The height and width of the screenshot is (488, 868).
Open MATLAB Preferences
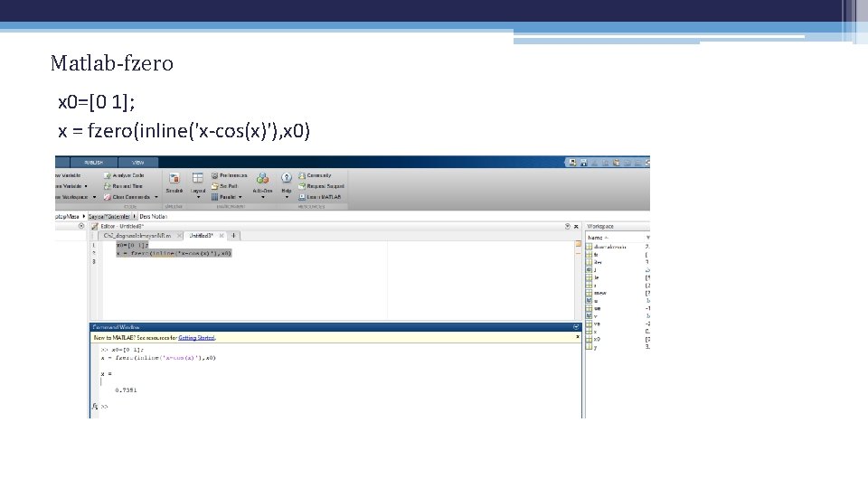(x=229, y=175)
